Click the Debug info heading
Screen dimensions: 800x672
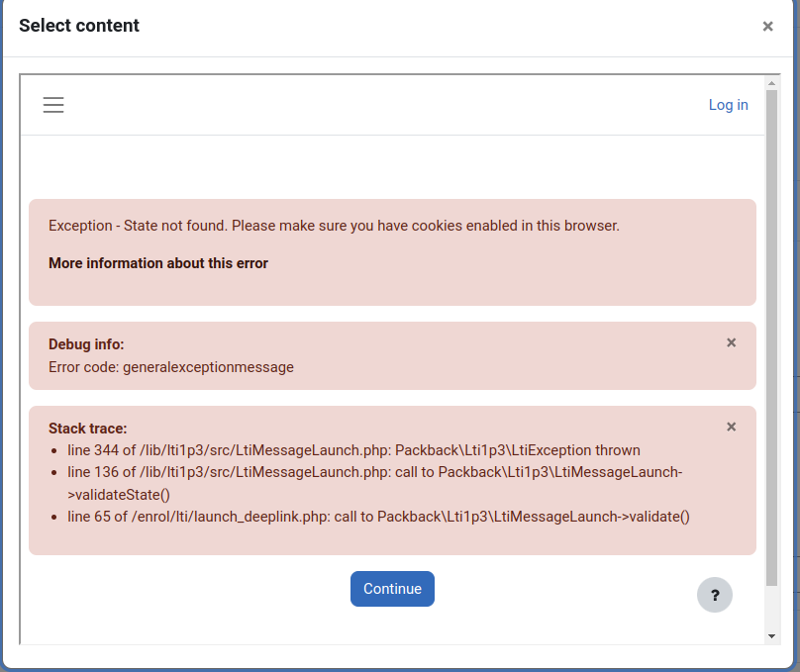click(86, 344)
